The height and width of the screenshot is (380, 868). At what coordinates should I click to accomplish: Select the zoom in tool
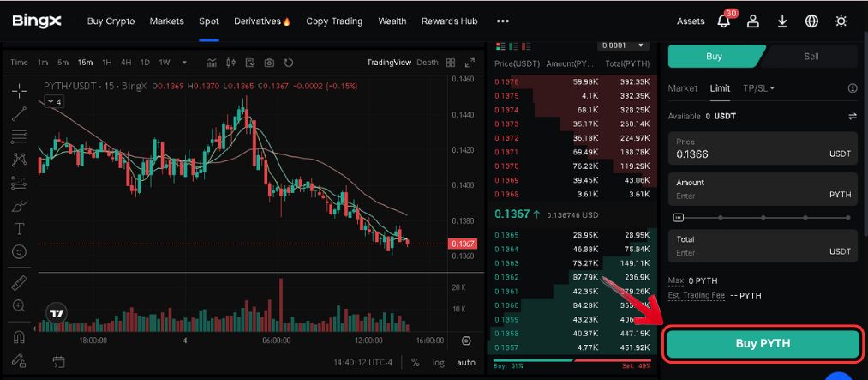pyautogui.click(x=20, y=305)
